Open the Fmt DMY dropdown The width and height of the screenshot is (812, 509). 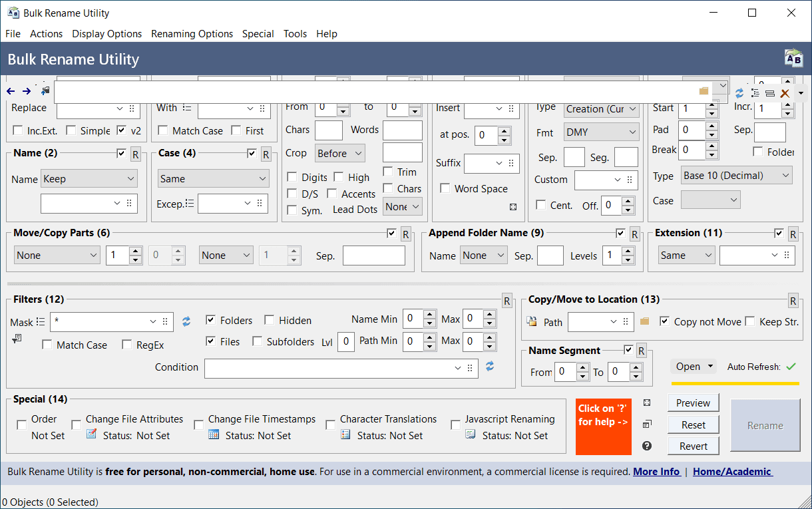pyautogui.click(x=601, y=132)
